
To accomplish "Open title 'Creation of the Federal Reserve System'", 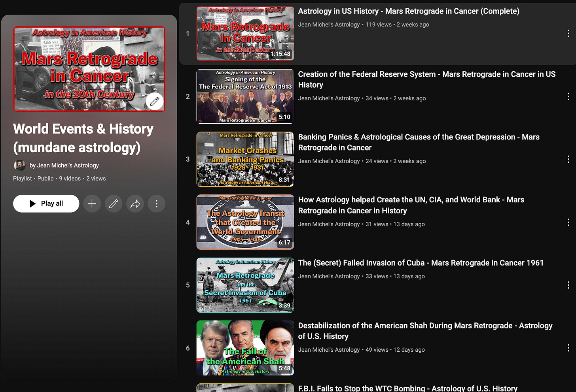I will pyautogui.click(x=427, y=79).
